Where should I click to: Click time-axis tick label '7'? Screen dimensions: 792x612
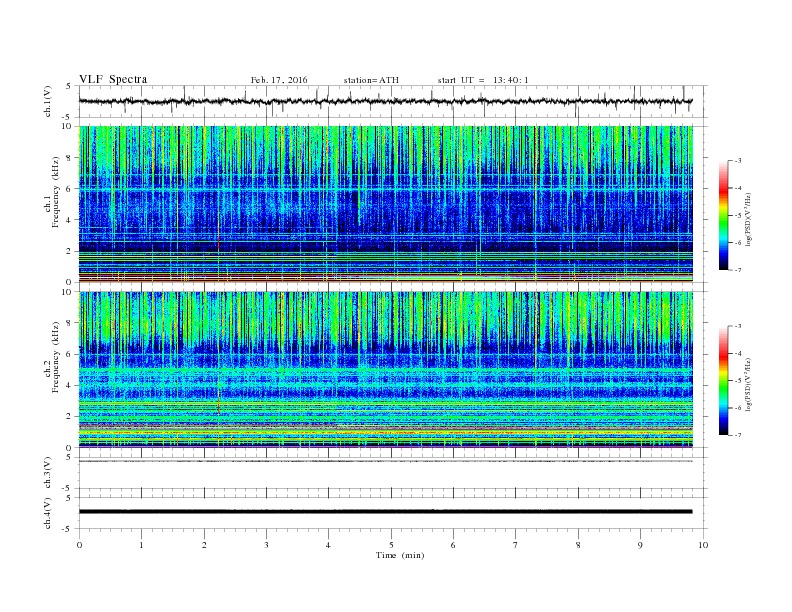click(516, 545)
